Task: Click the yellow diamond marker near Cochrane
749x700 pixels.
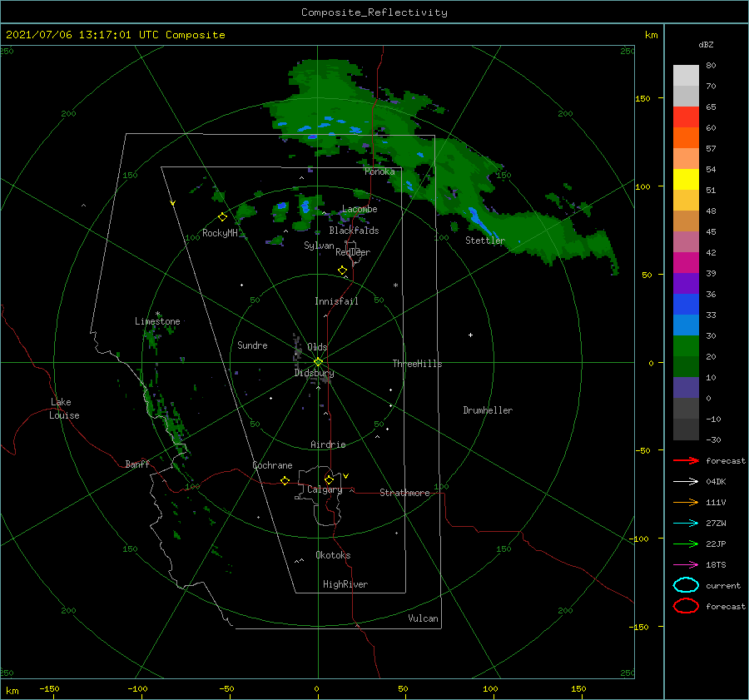Action: click(x=285, y=480)
